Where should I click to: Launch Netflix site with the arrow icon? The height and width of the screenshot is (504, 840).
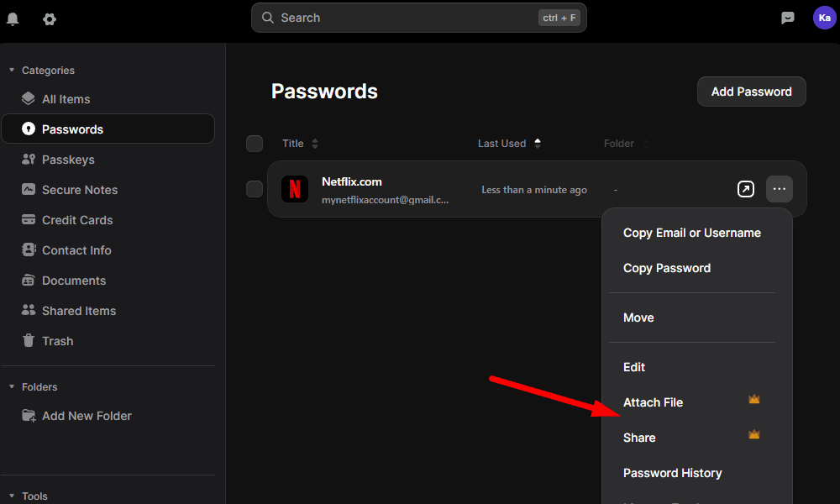tap(746, 189)
